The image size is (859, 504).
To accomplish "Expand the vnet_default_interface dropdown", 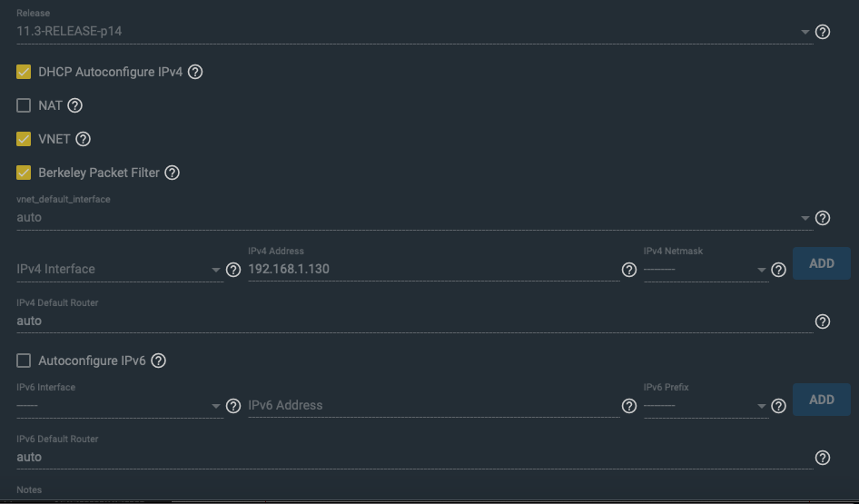I will tap(415, 217).
